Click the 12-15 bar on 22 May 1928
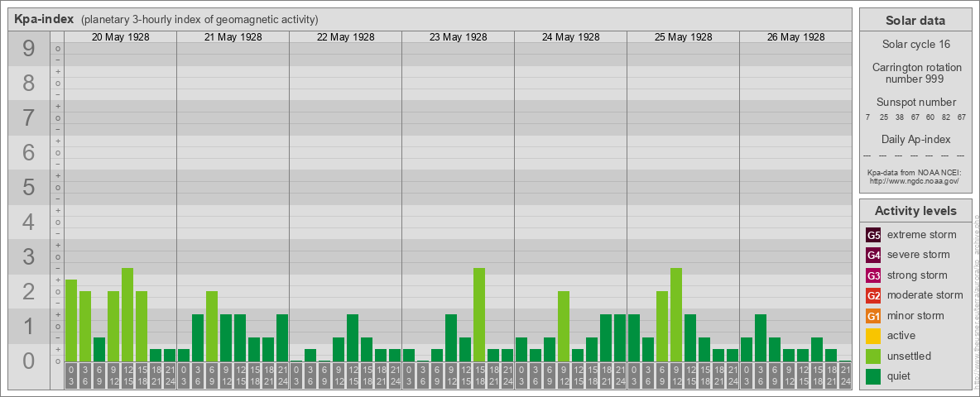 (x=353, y=337)
